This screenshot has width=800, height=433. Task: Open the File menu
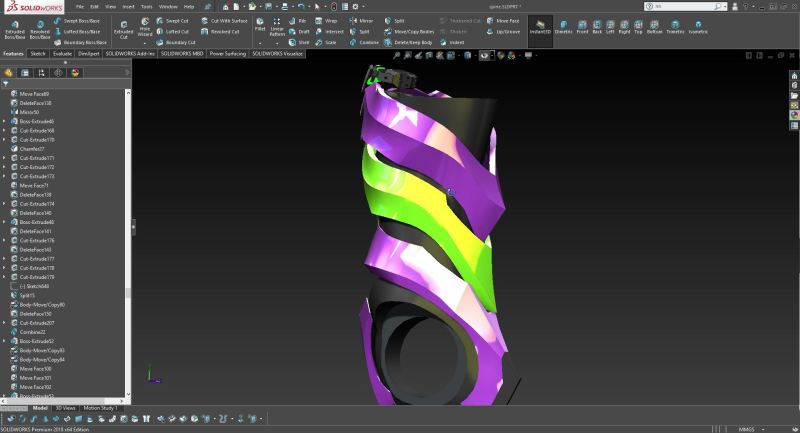(x=80, y=7)
